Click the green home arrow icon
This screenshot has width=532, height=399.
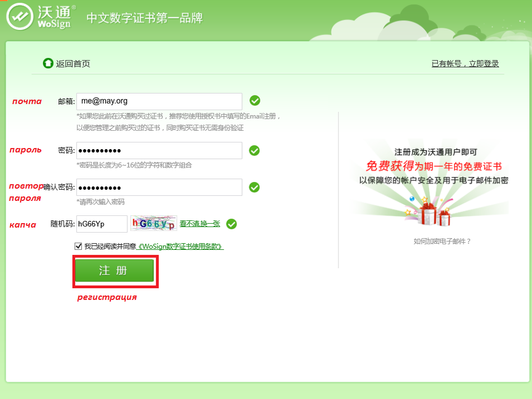48,63
